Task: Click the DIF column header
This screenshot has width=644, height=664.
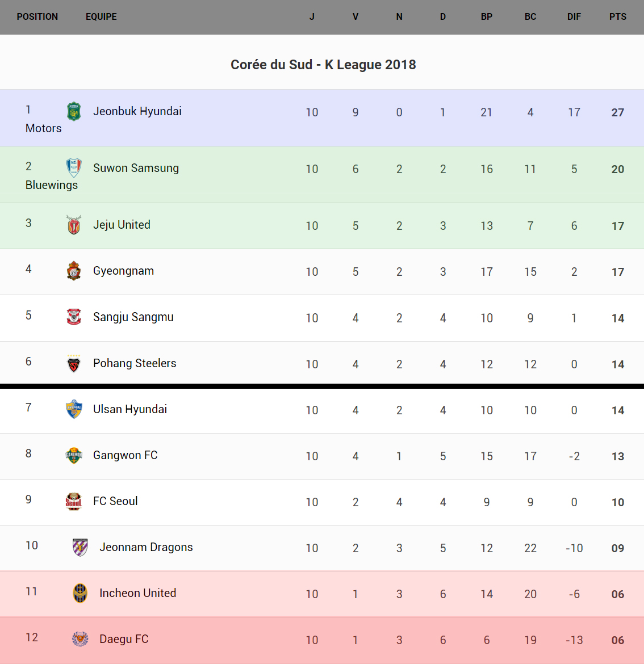Action: click(x=574, y=17)
